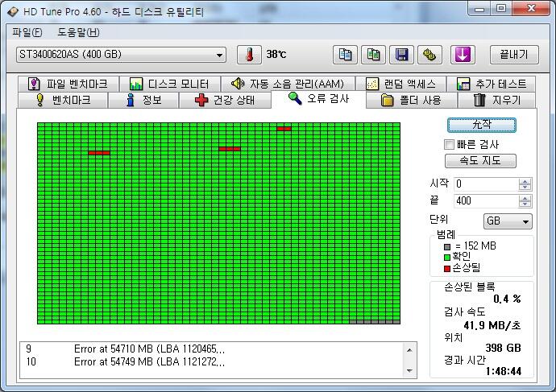This screenshot has width=556, height=392.
Task: Click the 끝내기 exit button
Action: 514,55
